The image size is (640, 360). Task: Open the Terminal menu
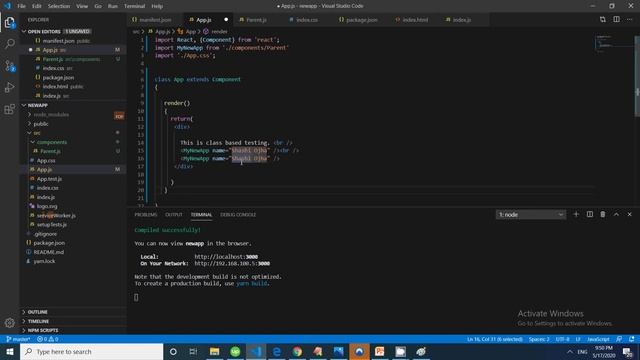click(134, 6)
